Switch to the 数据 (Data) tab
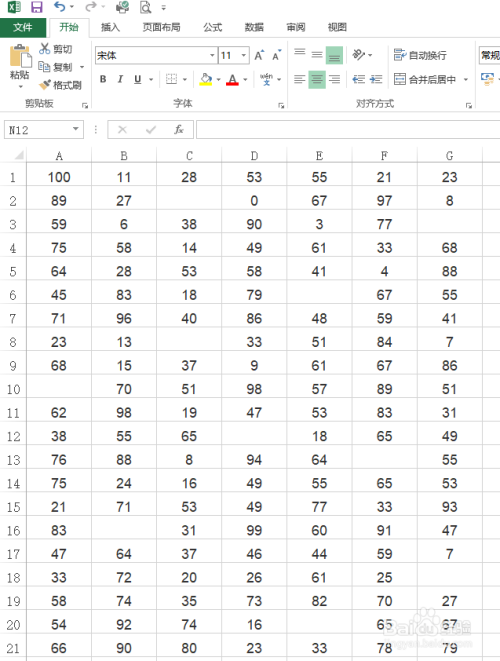Image resolution: width=500 pixels, height=661 pixels. click(x=254, y=27)
